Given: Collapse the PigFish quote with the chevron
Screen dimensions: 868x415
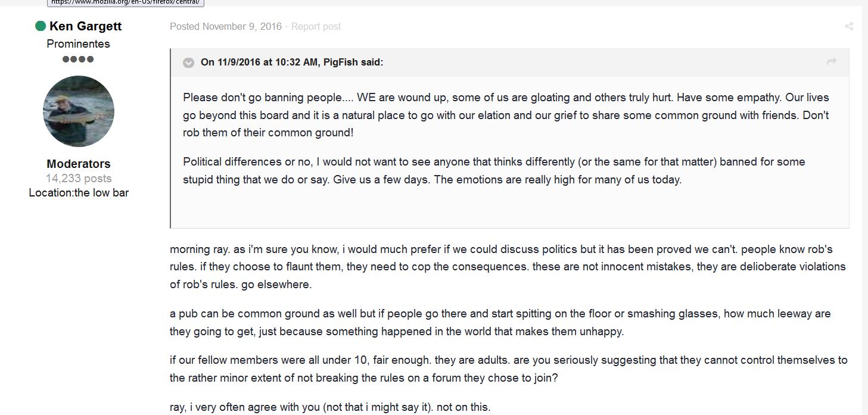Looking at the screenshot, I should pos(188,63).
